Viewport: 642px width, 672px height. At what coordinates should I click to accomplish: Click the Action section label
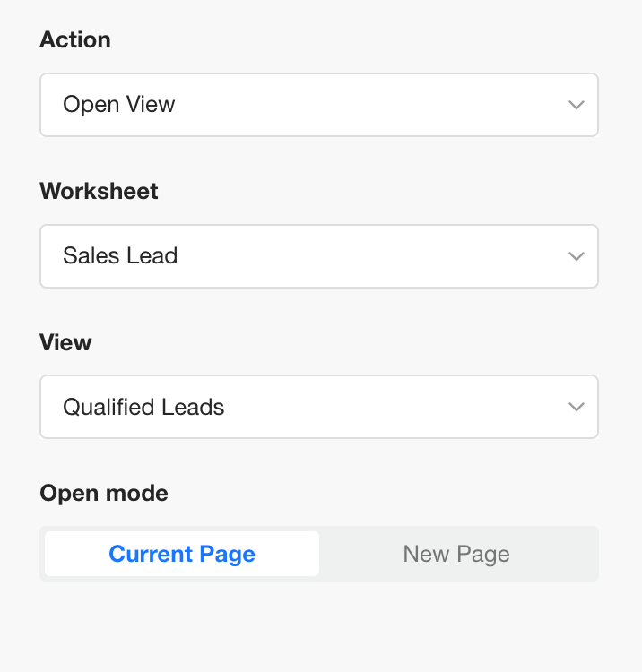click(75, 39)
